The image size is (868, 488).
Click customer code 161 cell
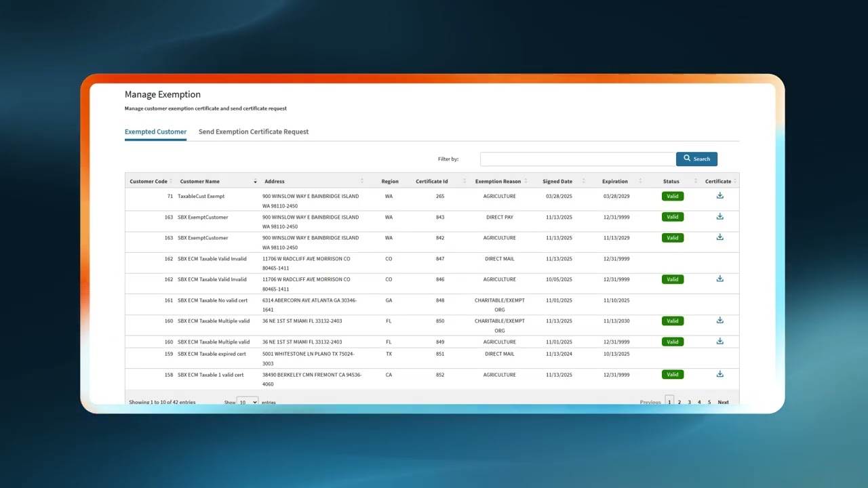pos(169,300)
